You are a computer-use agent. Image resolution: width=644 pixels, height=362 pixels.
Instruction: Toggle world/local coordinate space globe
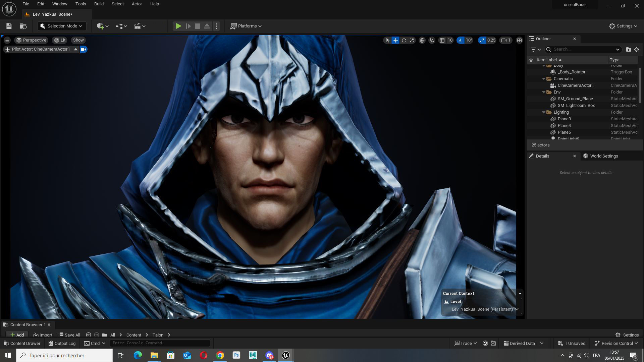click(422, 40)
